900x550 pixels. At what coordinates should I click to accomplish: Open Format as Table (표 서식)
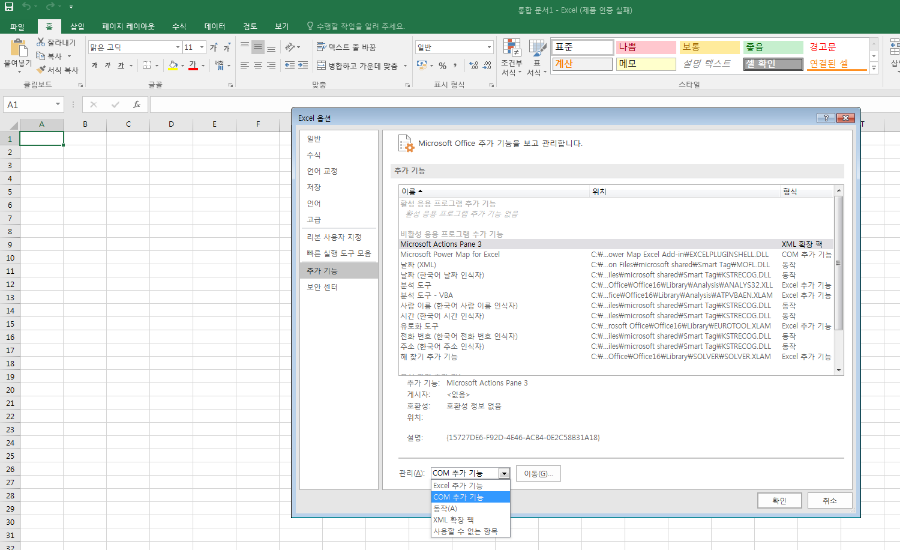537,57
